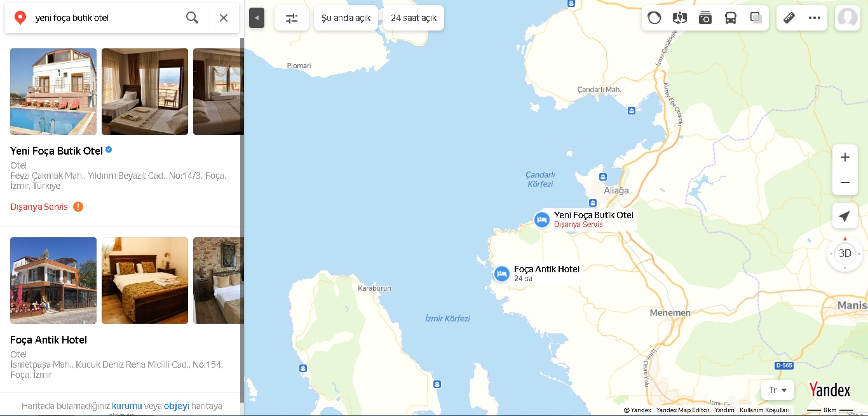Viewport: 868px width, 416px height.
Task: Open the more options three-dots menu
Action: (x=815, y=18)
